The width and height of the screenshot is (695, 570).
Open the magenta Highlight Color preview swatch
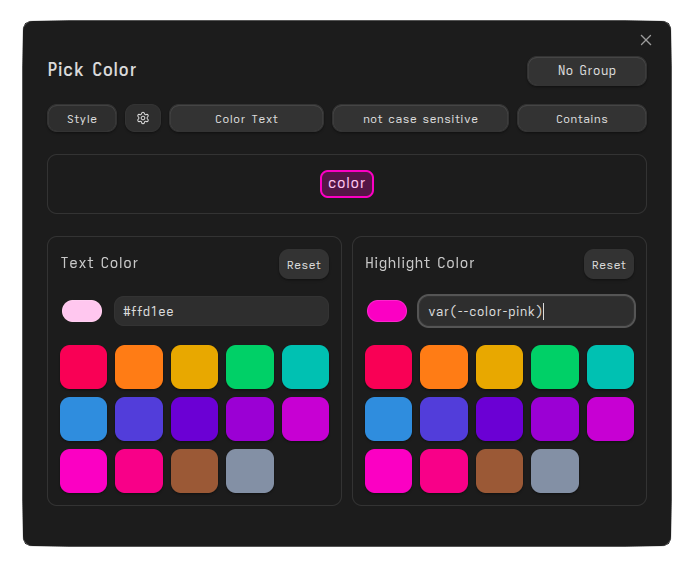click(387, 311)
